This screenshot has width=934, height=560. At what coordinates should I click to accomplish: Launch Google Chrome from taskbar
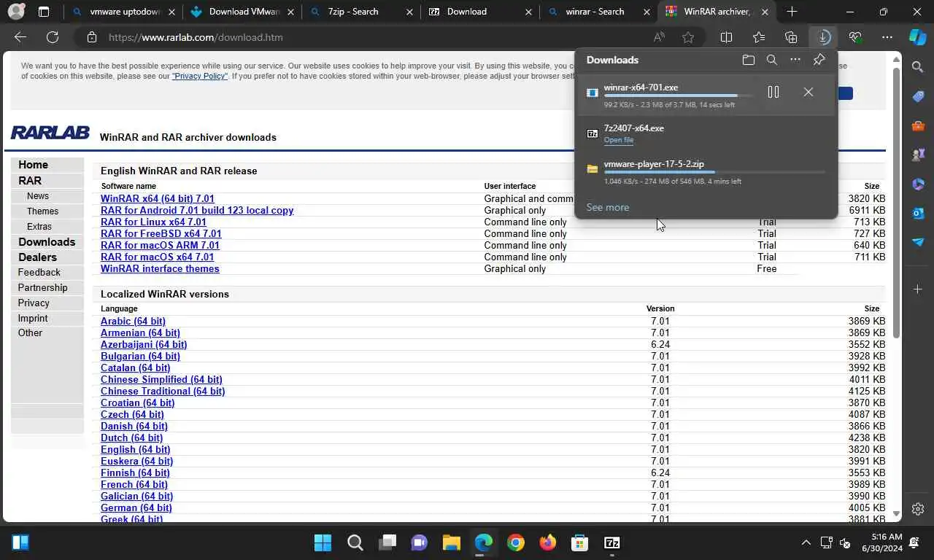point(515,542)
